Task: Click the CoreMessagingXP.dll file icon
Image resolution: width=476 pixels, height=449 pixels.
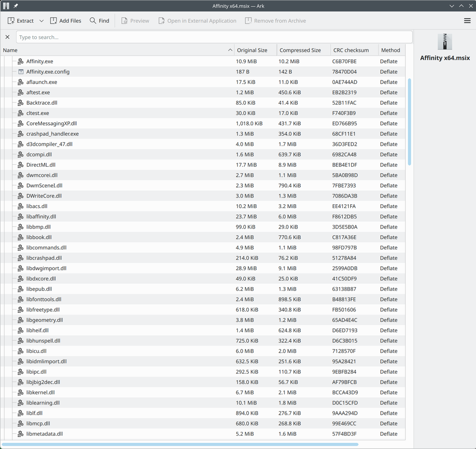Action: coord(20,123)
